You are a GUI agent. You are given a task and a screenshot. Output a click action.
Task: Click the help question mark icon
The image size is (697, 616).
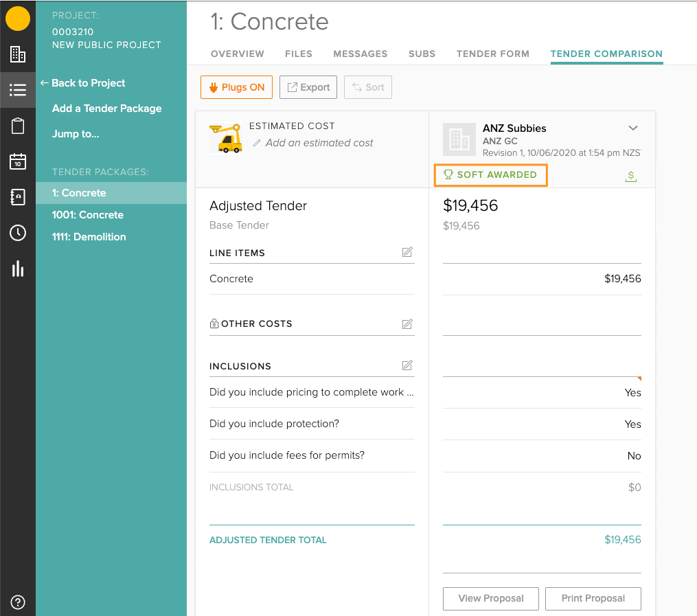point(18,602)
